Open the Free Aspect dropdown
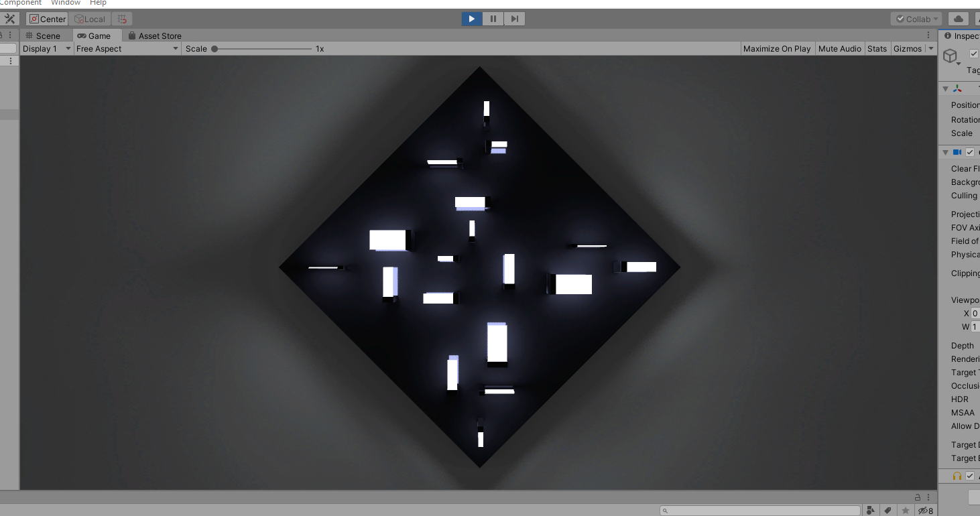 coord(127,48)
